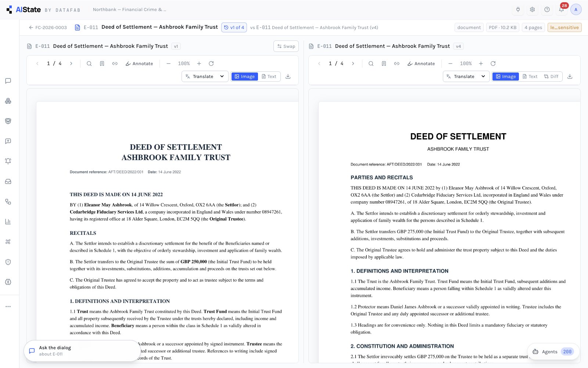Click Annotate in left viewer

coord(139,64)
